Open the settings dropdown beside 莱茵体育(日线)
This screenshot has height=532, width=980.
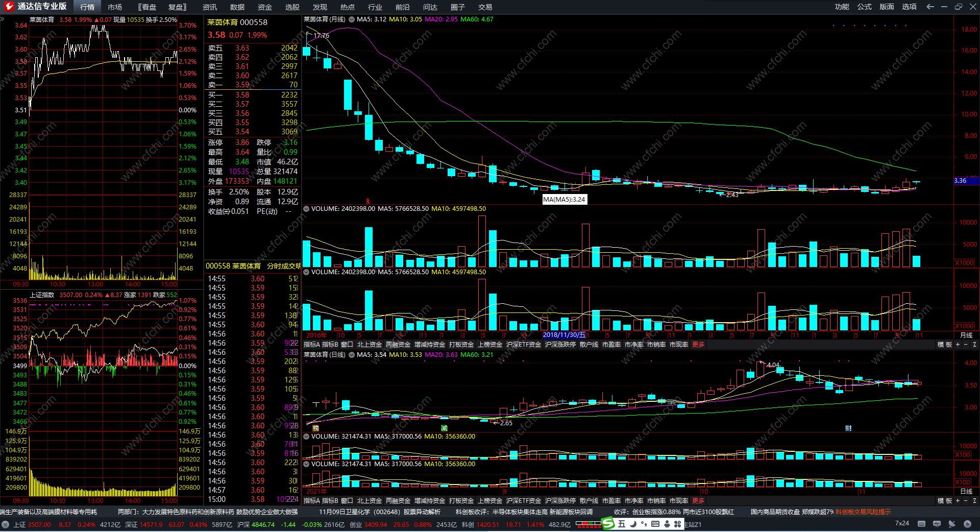[x=351, y=355]
